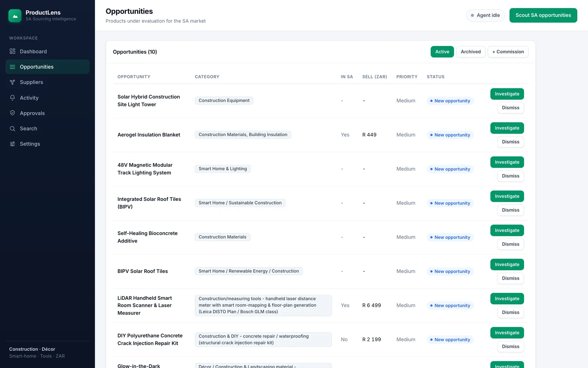The height and width of the screenshot is (368, 588).
Task: Click the Opportunities list icon
Action: click(x=12, y=67)
